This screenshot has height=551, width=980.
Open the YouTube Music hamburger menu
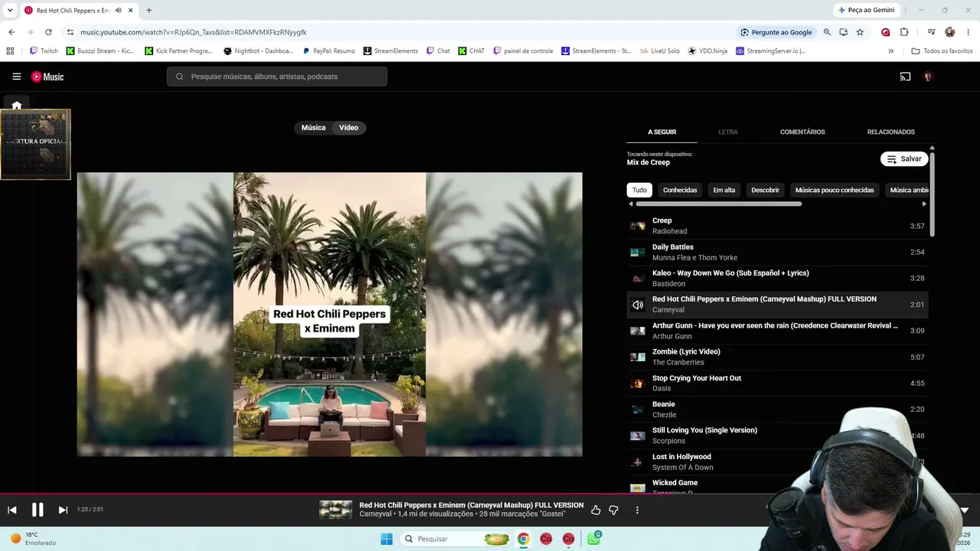click(x=16, y=77)
